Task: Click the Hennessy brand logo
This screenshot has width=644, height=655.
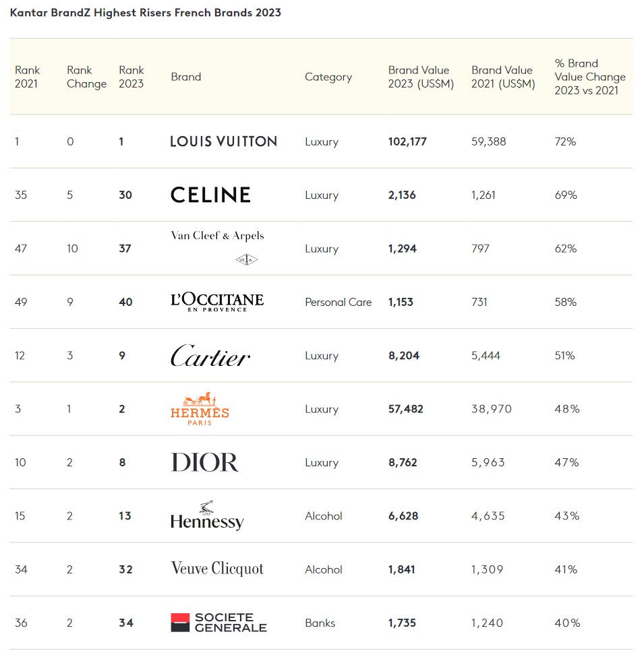Action: tap(206, 516)
